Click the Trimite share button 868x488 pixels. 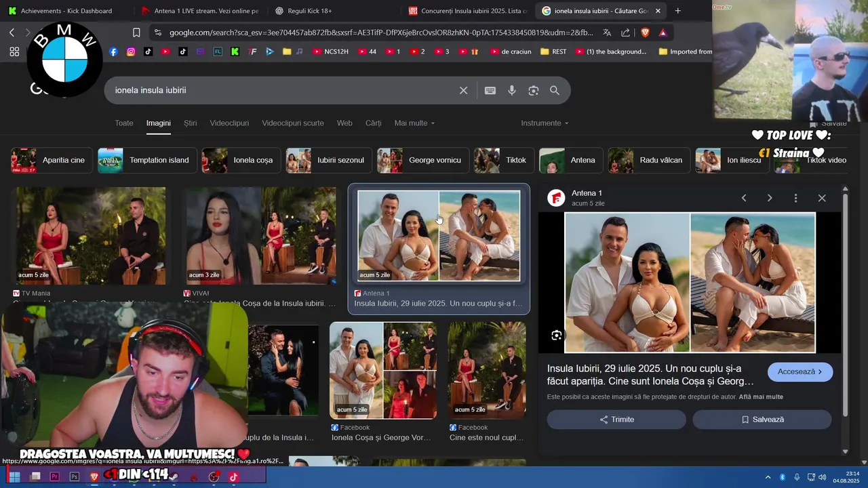pyautogui.click(x=616, y=420)
